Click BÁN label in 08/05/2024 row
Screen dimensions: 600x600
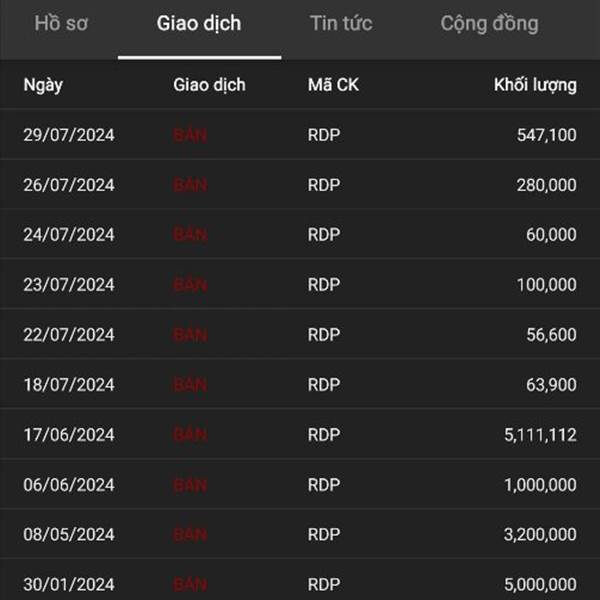click(x=190, y=535)
